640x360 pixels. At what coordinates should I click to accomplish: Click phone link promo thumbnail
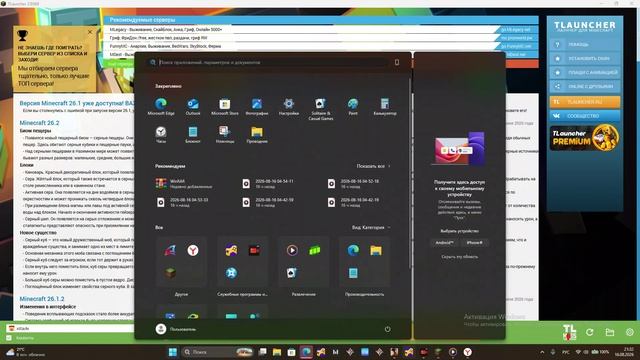pyautogui.click(x=460, y=149)
